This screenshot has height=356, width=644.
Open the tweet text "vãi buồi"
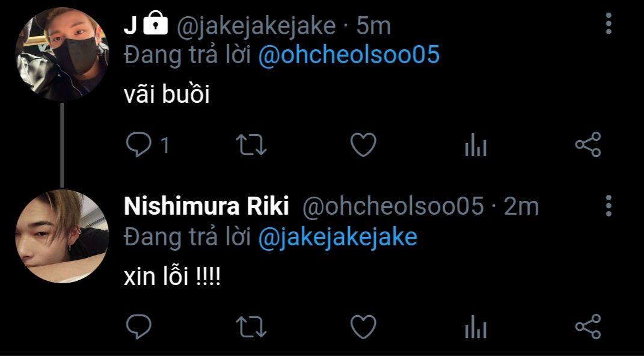167,94
